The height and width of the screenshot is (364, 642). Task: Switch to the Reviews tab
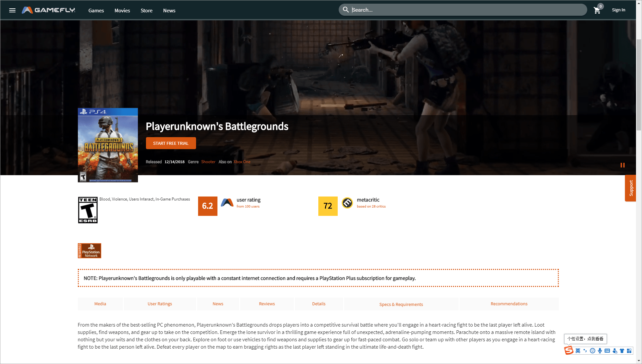pyautogui.click(x=267, y=304)
